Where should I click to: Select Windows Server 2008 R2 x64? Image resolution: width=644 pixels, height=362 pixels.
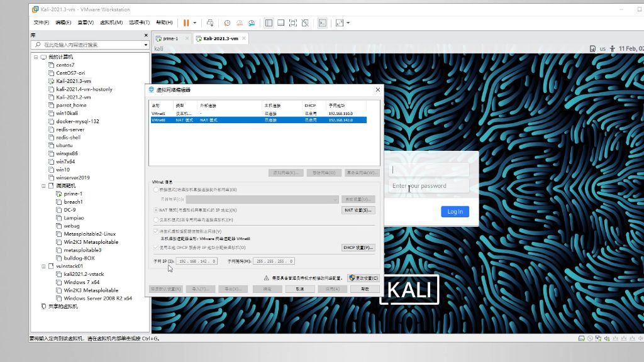pos(97,299)
